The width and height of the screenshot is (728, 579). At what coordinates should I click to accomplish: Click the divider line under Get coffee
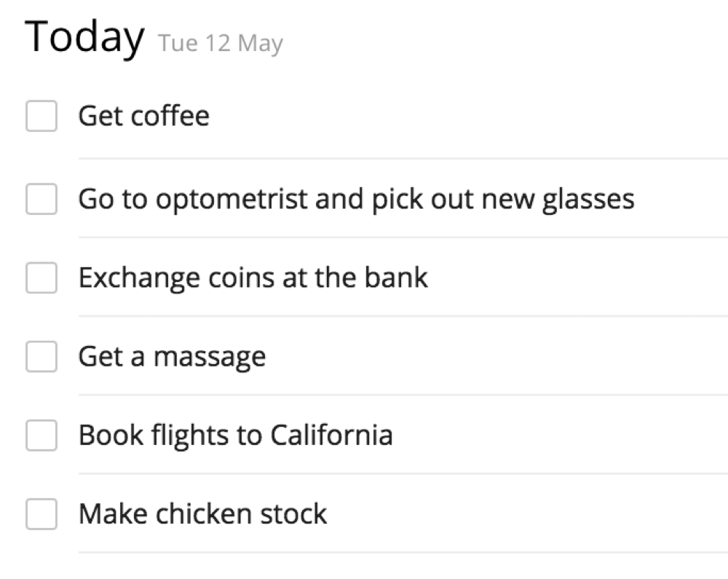pyautogui.click(x=403, y=158)
